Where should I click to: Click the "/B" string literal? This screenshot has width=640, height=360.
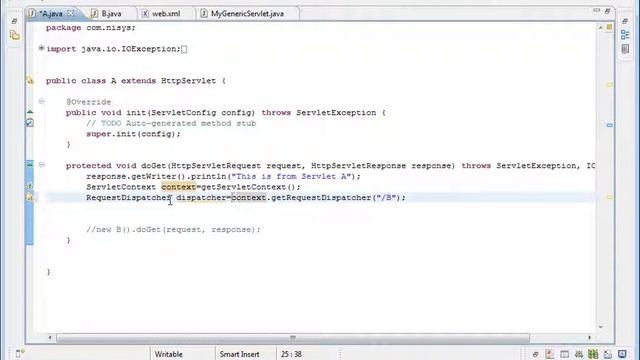pos(386,198)
